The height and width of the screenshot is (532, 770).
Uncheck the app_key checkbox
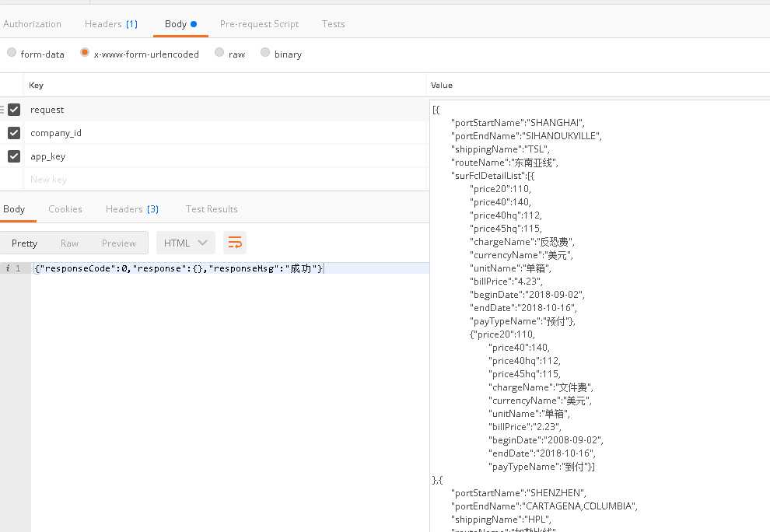[x=14, y=156]
